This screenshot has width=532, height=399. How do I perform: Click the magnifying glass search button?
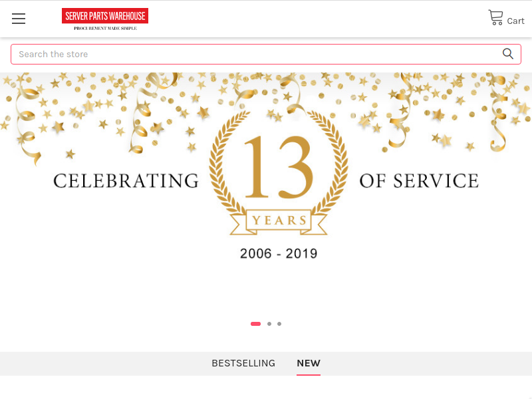pos(507,54)
